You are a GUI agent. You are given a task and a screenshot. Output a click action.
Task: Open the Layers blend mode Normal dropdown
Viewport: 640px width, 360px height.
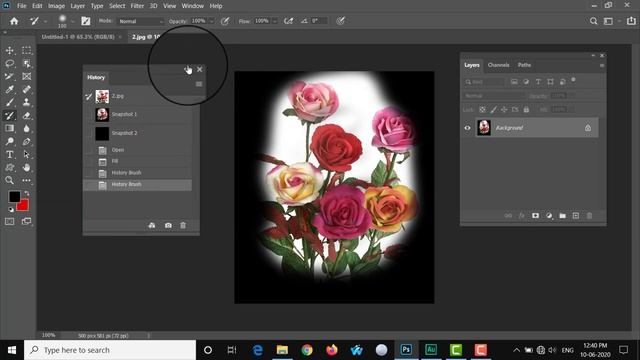point(494,96)
